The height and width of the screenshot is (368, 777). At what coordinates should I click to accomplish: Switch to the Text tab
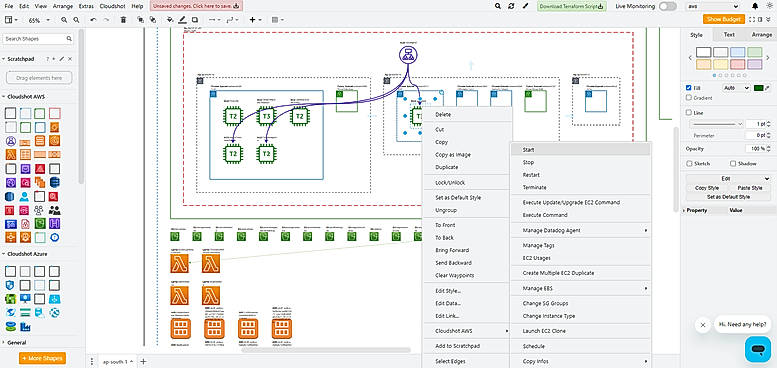(x=729, y=35)
